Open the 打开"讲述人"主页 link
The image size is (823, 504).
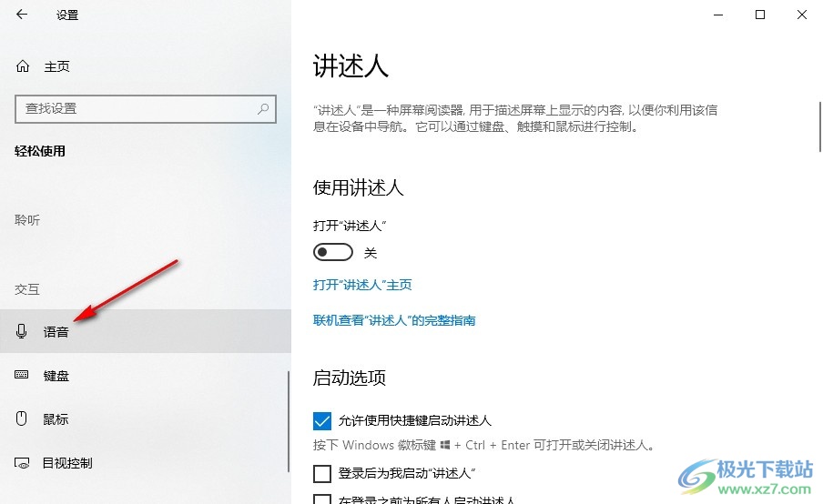(x=362, y=285)
